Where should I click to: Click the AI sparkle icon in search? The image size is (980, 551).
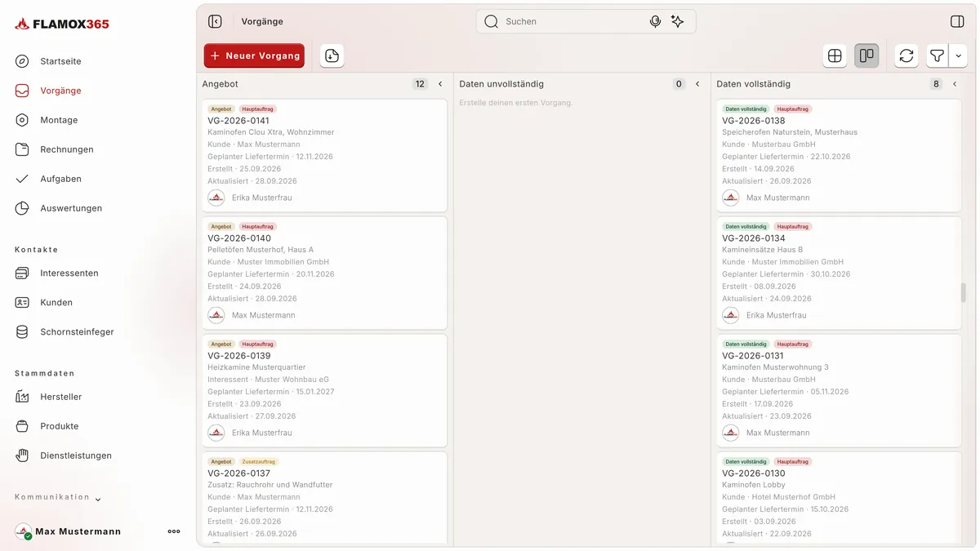coord(677,22)
